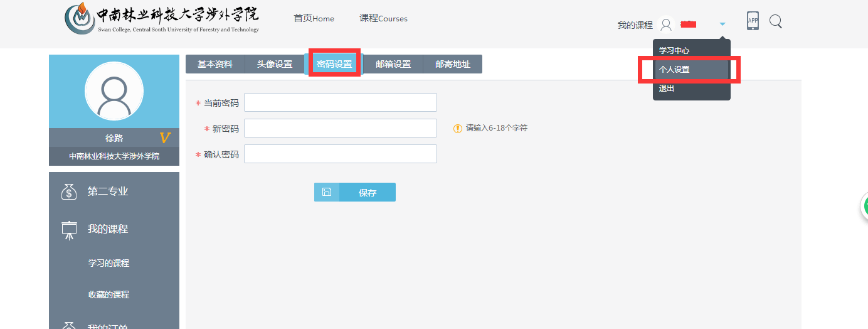This screenshot has height=329, width=868.
Task: Click the user avatar icon in header
Action: pos(666,24)
